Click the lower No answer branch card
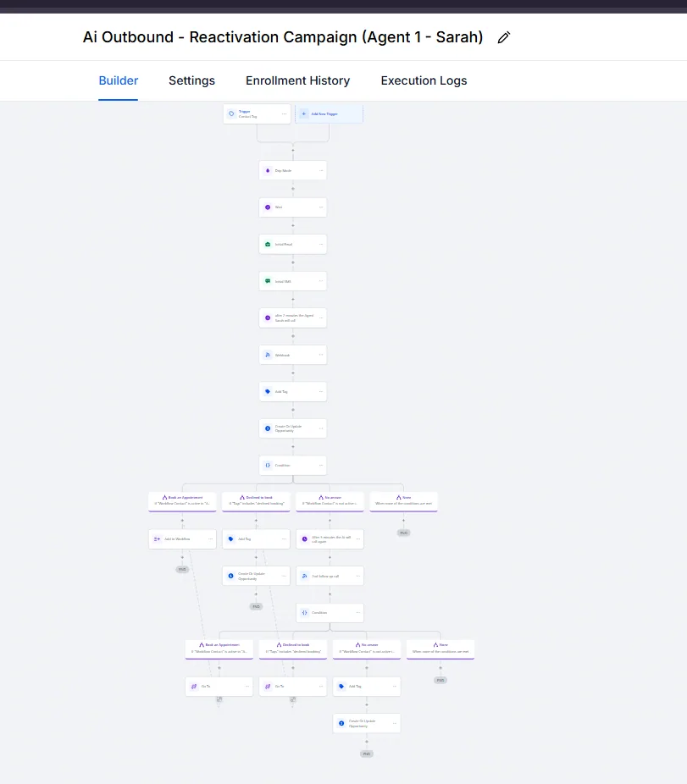This screenshot has width=687, height=784. [367, 649]
